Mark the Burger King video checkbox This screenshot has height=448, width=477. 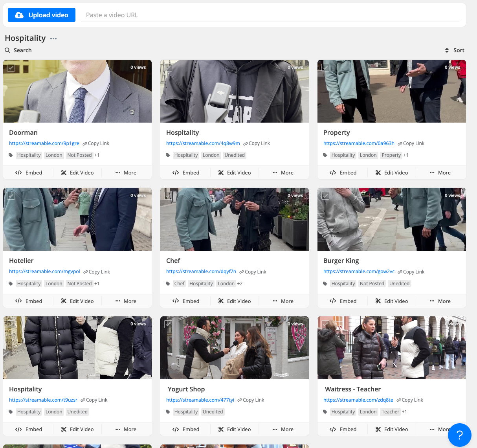coord(325,196)
